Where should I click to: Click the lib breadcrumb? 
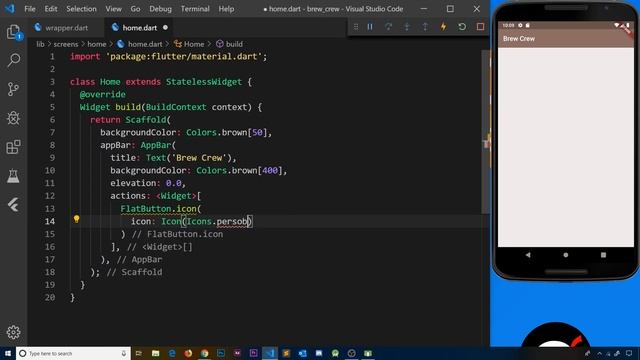coord(40,44)
